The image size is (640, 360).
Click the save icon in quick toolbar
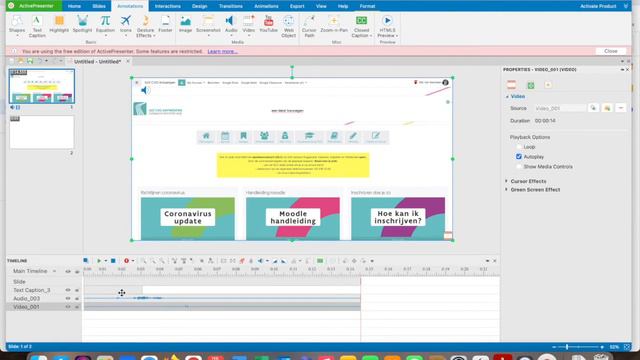[30, 61]
